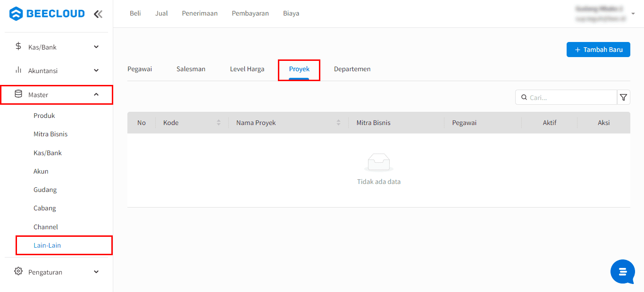Image resolution: width=644 pixels, height=292 pixels.
Task: Switch to the Pegawai tab
Action: [x=140, y=69]
